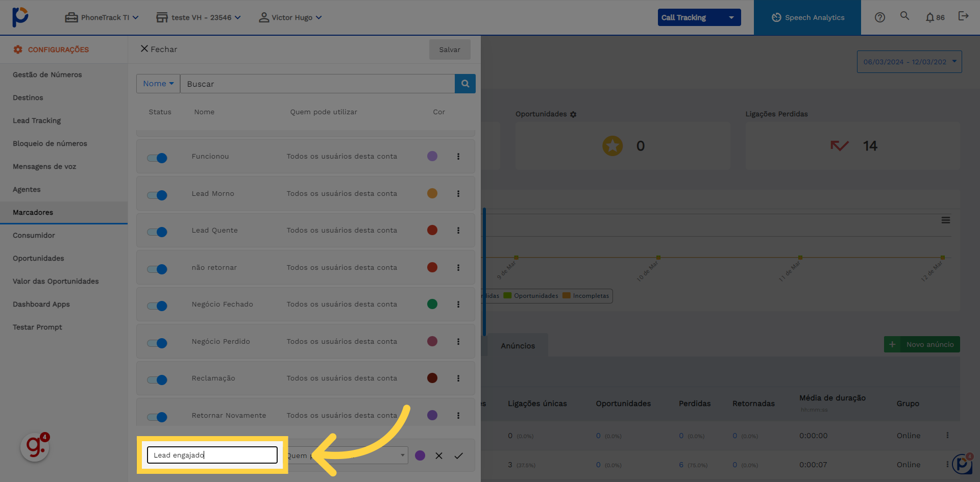Open the help question mark icon

coord(879,17)
